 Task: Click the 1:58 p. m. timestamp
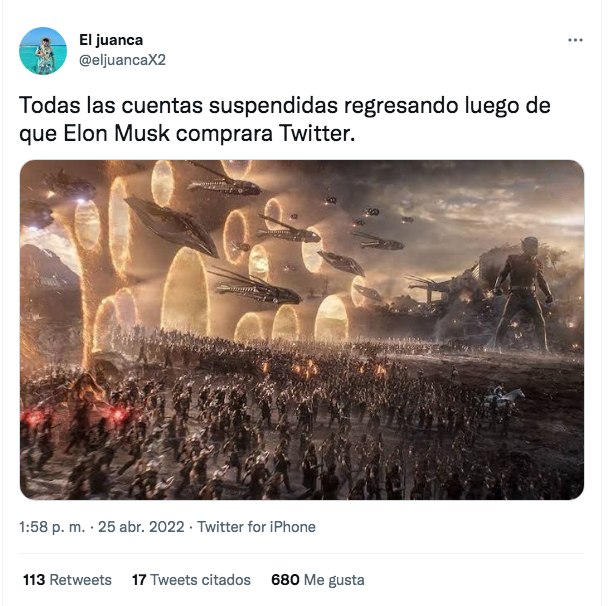(x=52, y=527)
